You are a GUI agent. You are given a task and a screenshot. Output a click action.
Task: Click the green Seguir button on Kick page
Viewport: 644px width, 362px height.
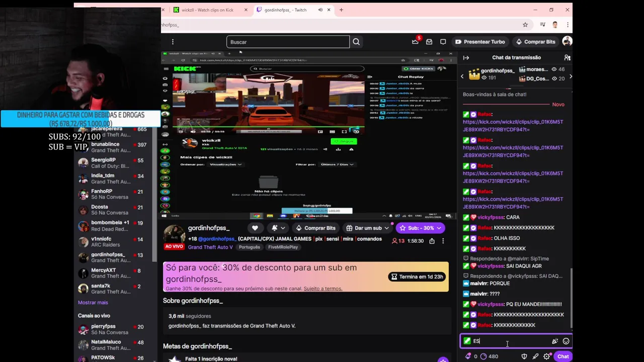point(344,141)
